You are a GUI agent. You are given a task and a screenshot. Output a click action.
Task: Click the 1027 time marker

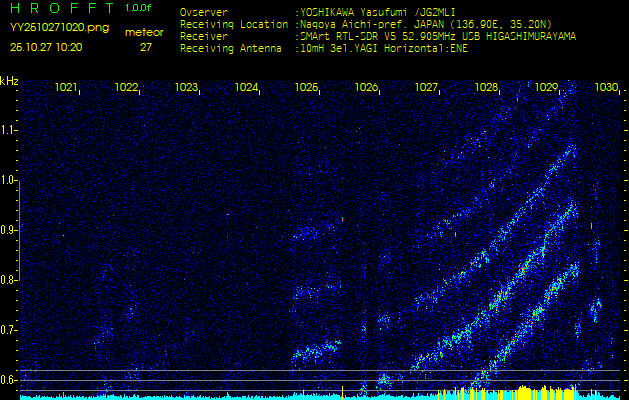click(x=426, y=87)
